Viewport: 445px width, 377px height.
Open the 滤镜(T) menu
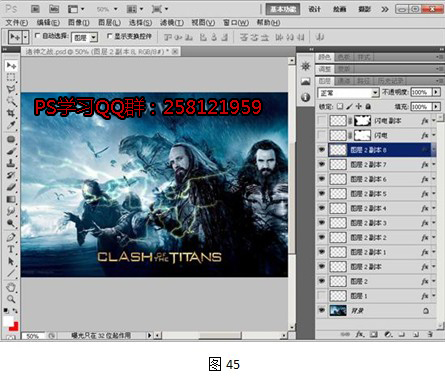(x=172, y=23)
